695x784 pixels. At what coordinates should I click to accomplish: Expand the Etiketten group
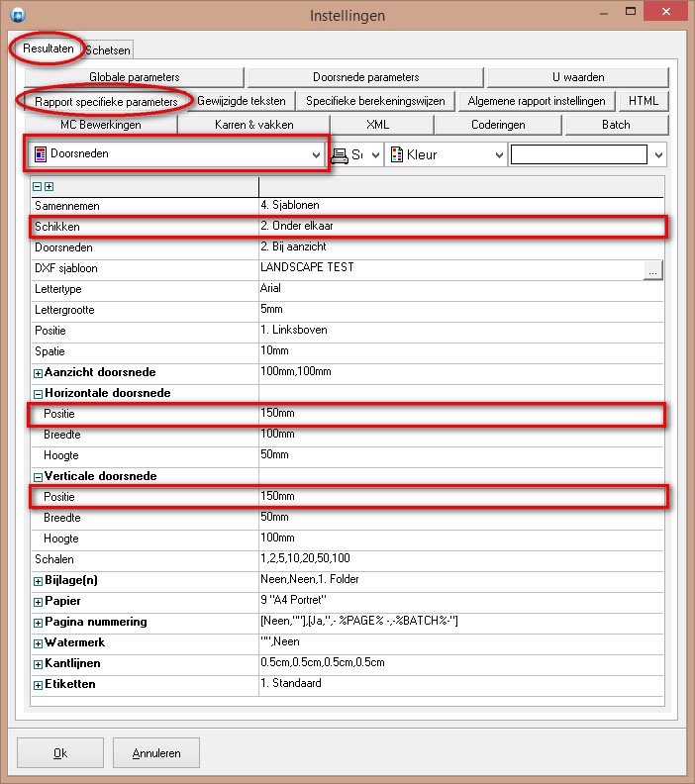(38, 685)
